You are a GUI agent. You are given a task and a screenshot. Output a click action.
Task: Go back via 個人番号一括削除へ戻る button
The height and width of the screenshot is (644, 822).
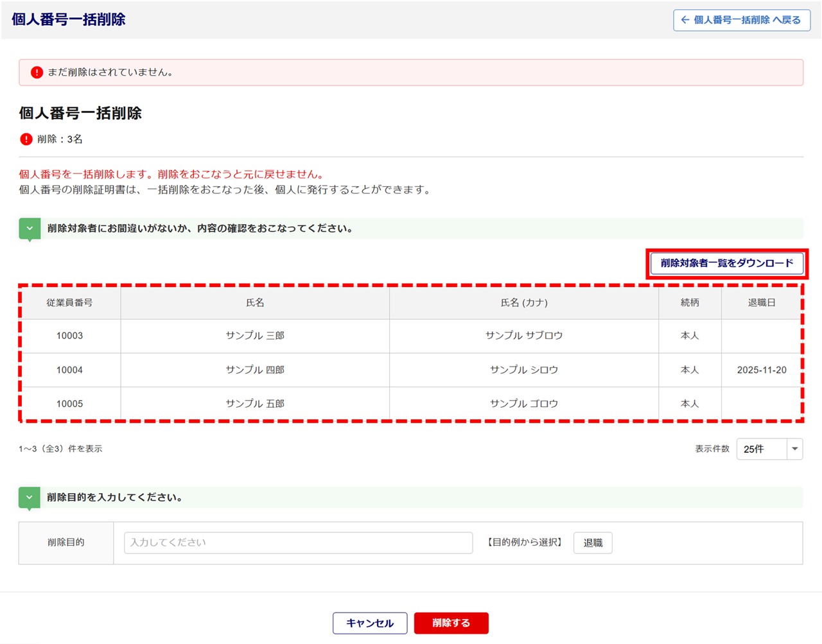[x=741, y=20]
